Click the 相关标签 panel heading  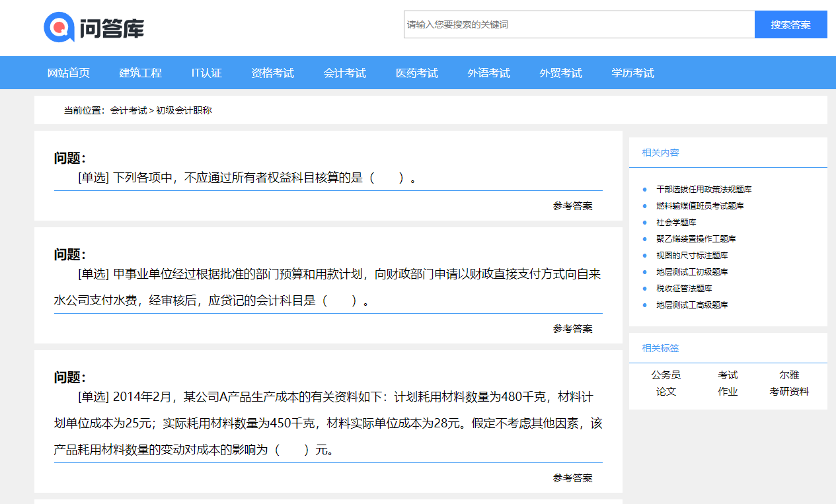pyautogui.click(x=661, y=348)
